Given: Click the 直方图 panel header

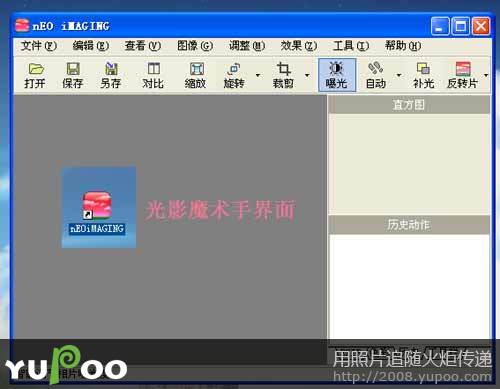Looking at the screenshot, I should point(409,105).
